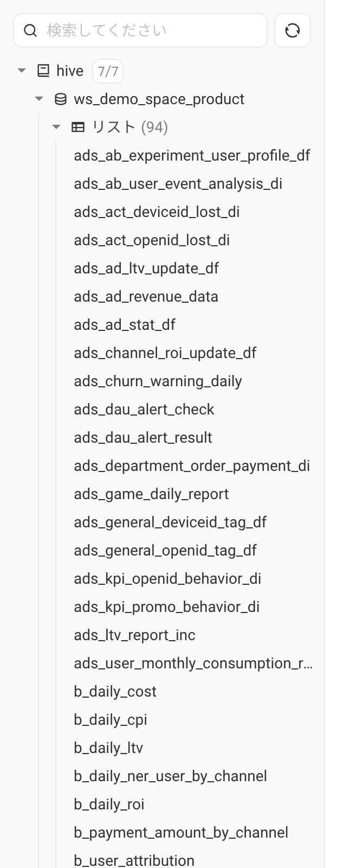The height and width of the screenshot is (868, 337).
Task: Choose ads_kpi_promo_behavior_di table
Action: click(x=167, y=607)
